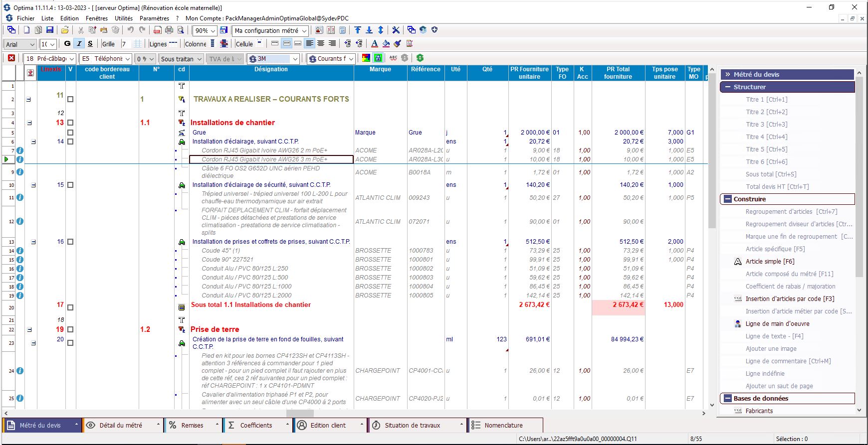Toggle the green padlock icon
This screenshot has width=868, height=445.
[378, 58]
